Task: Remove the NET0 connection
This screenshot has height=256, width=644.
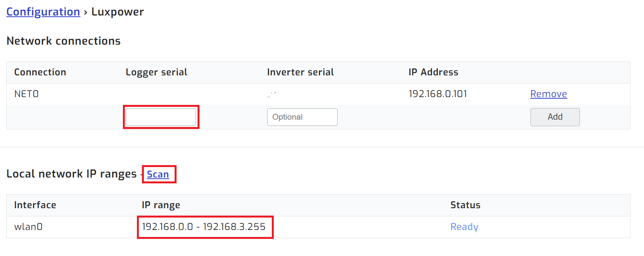Action: [x=548, y=94]
